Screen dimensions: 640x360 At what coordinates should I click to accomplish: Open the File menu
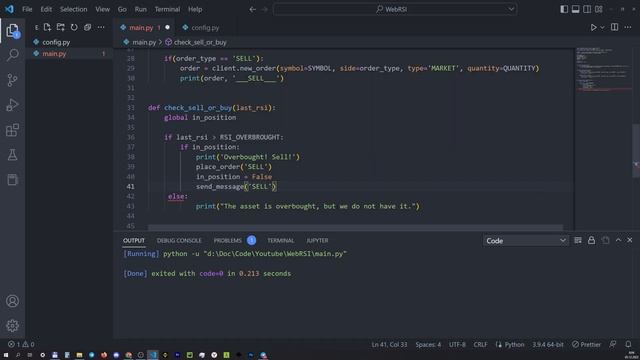tap(27, 9)
